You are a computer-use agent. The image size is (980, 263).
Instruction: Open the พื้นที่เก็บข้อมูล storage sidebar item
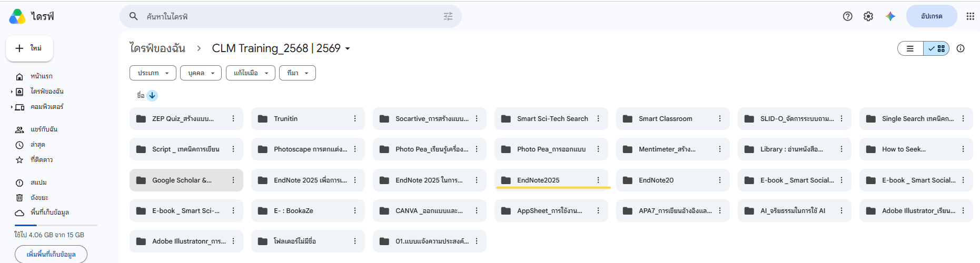pos(50,213)
